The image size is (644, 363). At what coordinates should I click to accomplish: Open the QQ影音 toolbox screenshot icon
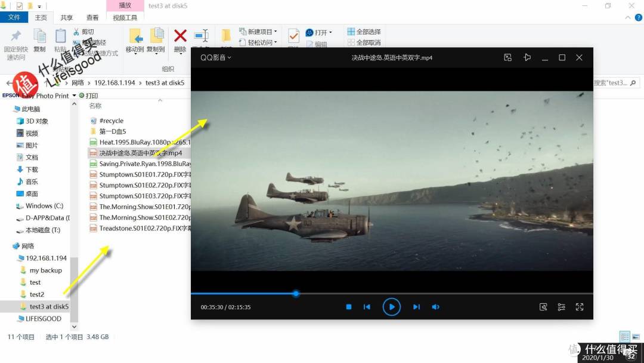click(543, 307)
